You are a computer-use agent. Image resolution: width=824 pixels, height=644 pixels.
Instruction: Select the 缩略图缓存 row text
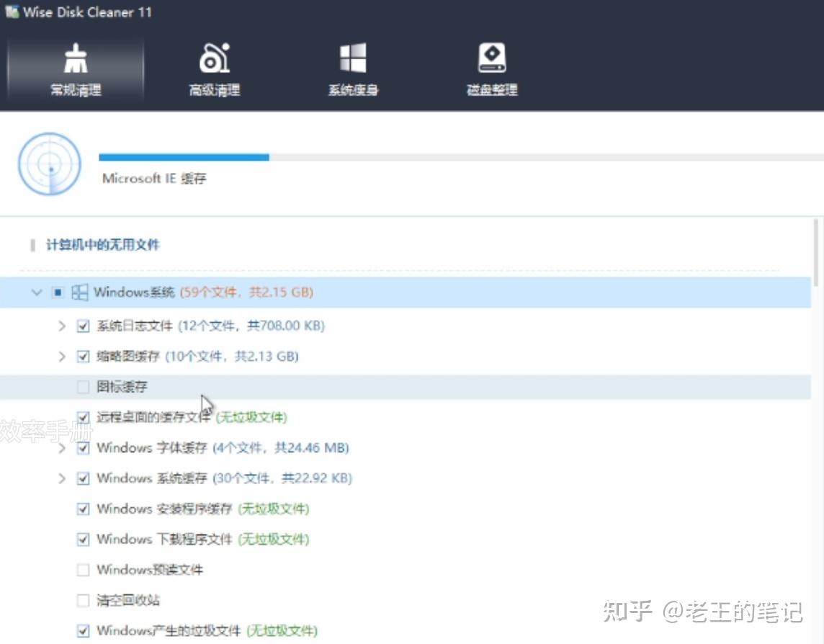[x=197, y=357]
